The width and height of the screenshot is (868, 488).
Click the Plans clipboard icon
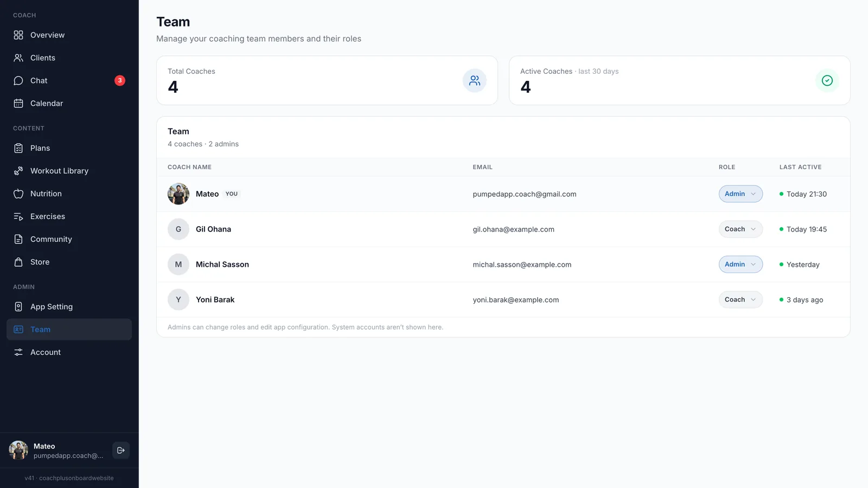click(x=18, y=148)
